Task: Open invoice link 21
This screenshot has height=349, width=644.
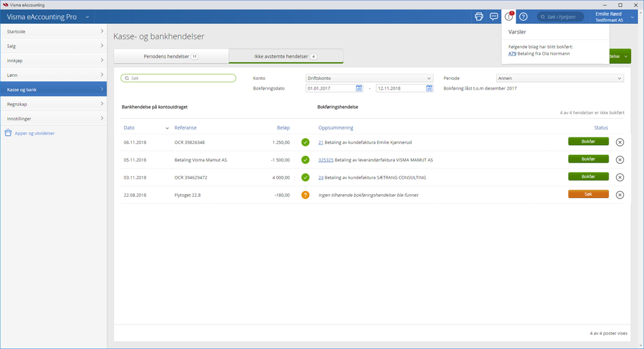Action: click(321, 143)
